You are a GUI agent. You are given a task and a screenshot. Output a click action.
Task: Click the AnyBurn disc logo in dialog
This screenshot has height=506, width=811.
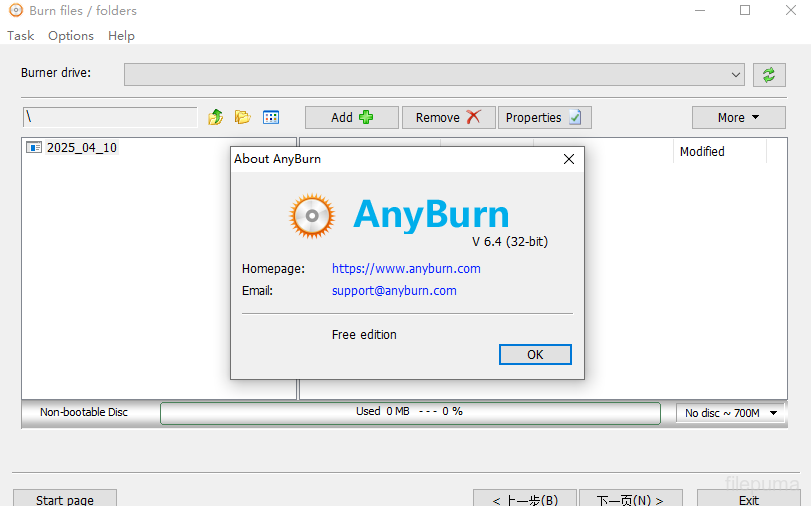coord(312,216)
